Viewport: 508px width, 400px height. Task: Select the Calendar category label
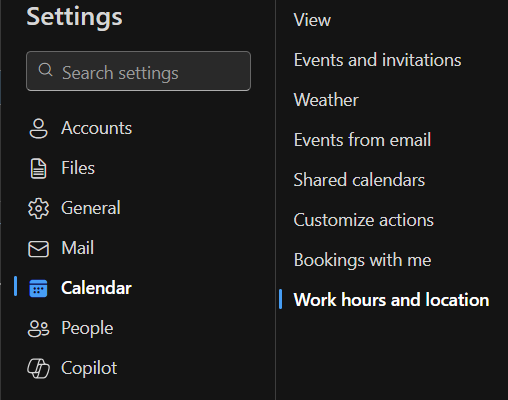click(x=96, y=288)
